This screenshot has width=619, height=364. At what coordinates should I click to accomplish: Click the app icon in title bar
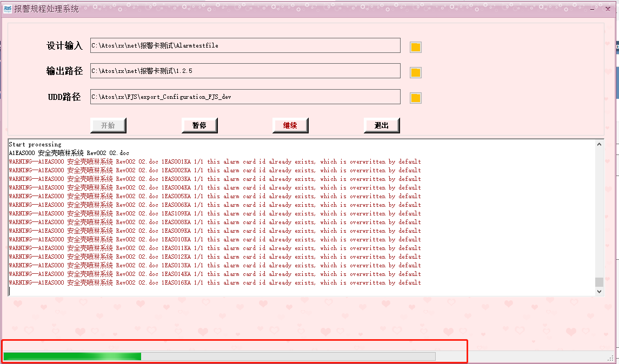[x=8, y=9]
